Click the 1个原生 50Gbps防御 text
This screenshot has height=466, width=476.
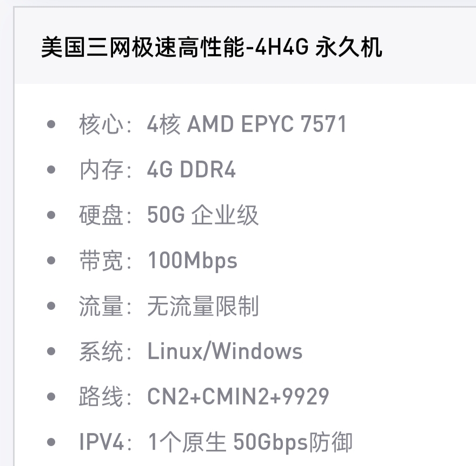point(250,443)
